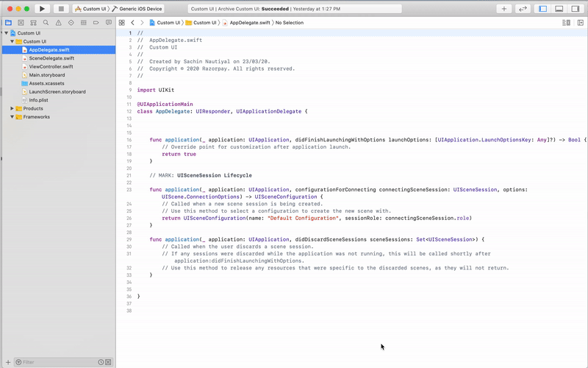Open the related items grid menu
Image resolution: width=588 pixels, height=368 pixels.
click(x=121, y=23)
